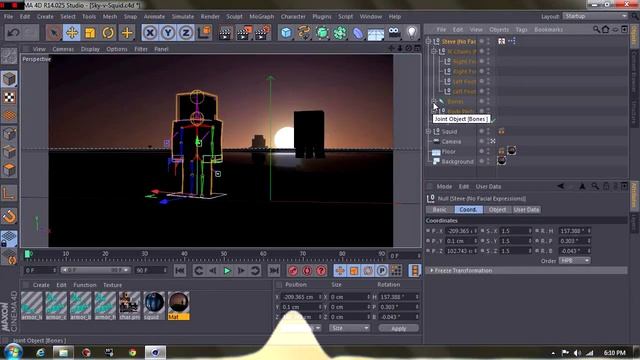Activate the Rotate tool
Image resolution: width=640 pixels, height=360 pixels.
tap(108, 33)
